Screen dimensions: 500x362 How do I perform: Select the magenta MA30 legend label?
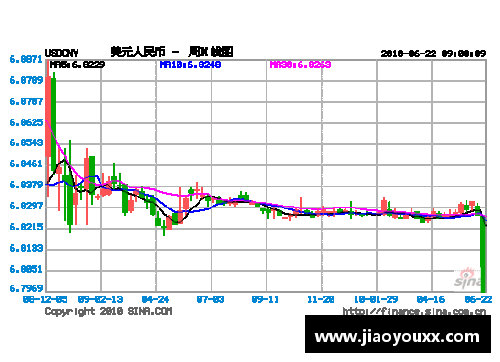pyautogui.click(x=300, y=64)
